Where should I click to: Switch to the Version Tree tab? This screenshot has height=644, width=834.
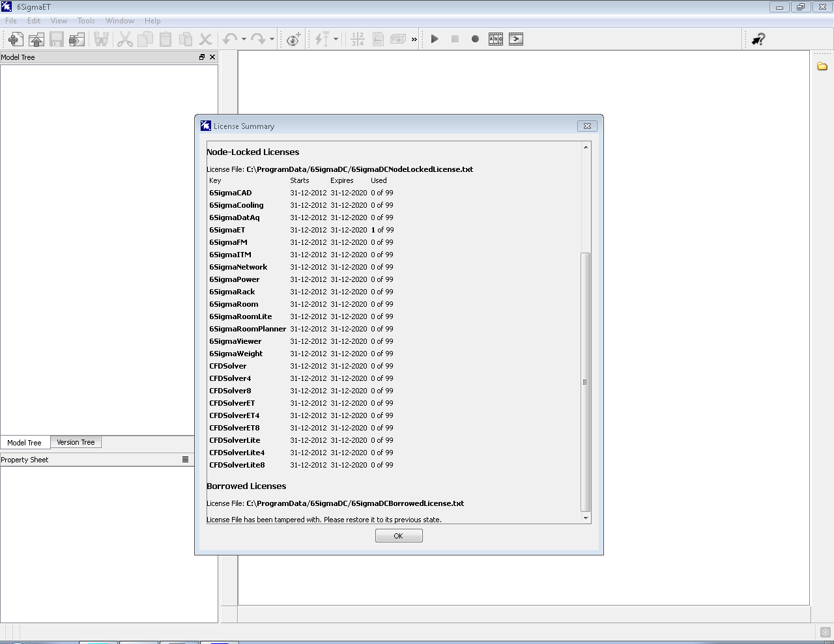point(76,442)
